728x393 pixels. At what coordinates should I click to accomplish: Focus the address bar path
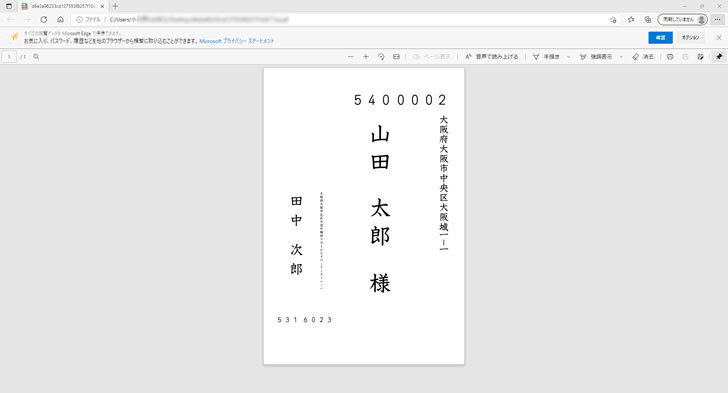tap(199, 20)
